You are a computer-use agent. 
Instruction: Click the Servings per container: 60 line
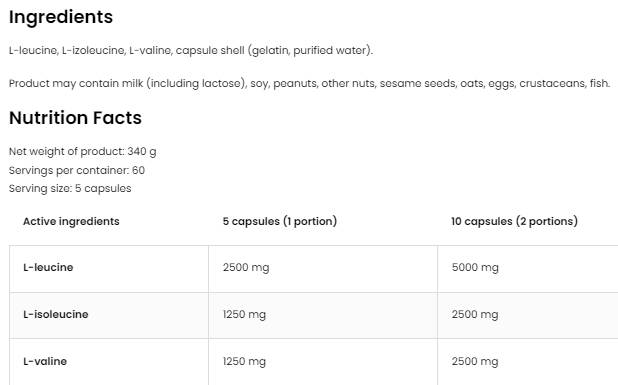pos(77,170)
